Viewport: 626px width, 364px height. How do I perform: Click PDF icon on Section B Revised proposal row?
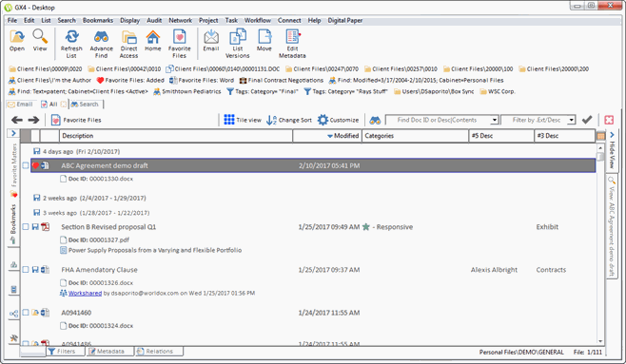(x=46, y=227)
